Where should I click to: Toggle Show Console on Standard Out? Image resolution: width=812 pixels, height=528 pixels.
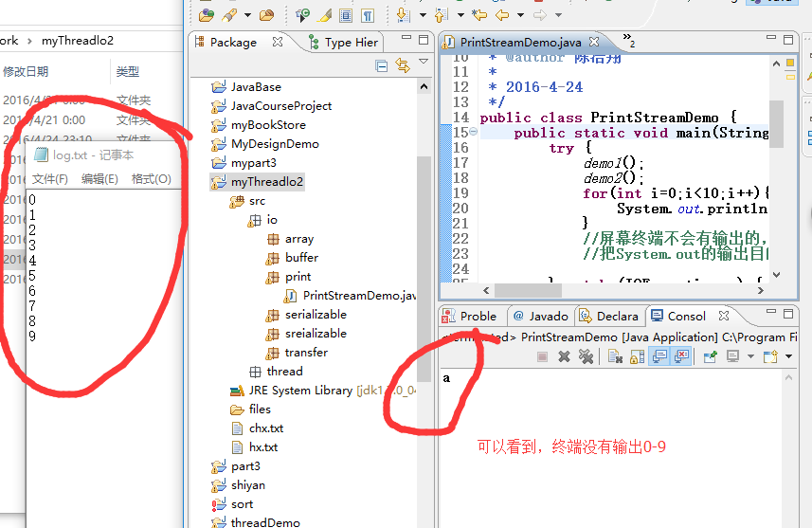point(659,356)
